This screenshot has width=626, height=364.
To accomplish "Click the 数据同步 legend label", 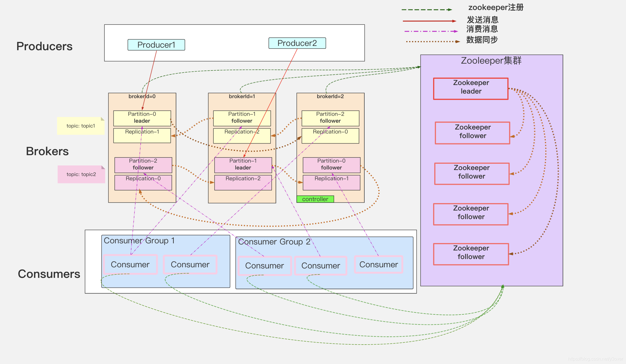I will pos(482,40).
